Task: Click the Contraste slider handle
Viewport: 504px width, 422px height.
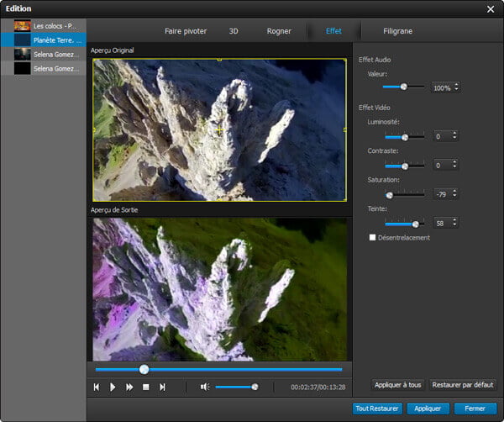Action: pyautogui.click(x=403, y=166)
